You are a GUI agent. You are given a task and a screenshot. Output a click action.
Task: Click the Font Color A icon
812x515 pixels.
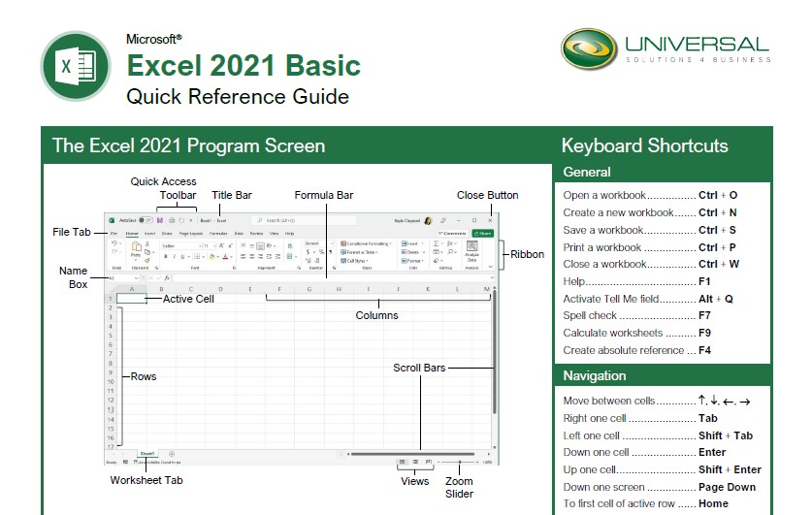pyautogui.click(x=225, y=257)
